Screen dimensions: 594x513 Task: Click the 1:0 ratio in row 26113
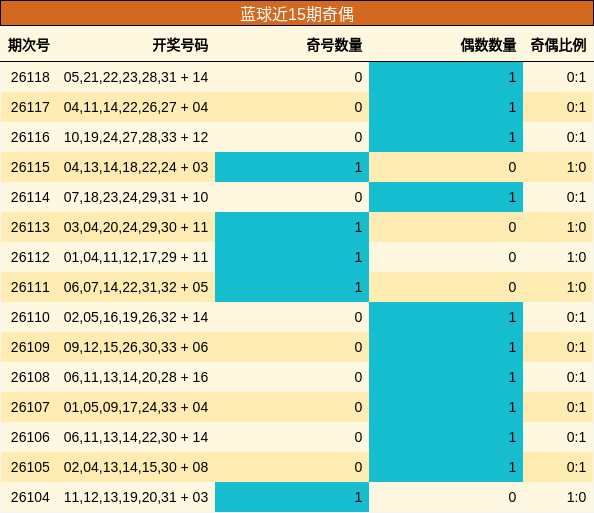pyautogui.click(x=576, y=227)
